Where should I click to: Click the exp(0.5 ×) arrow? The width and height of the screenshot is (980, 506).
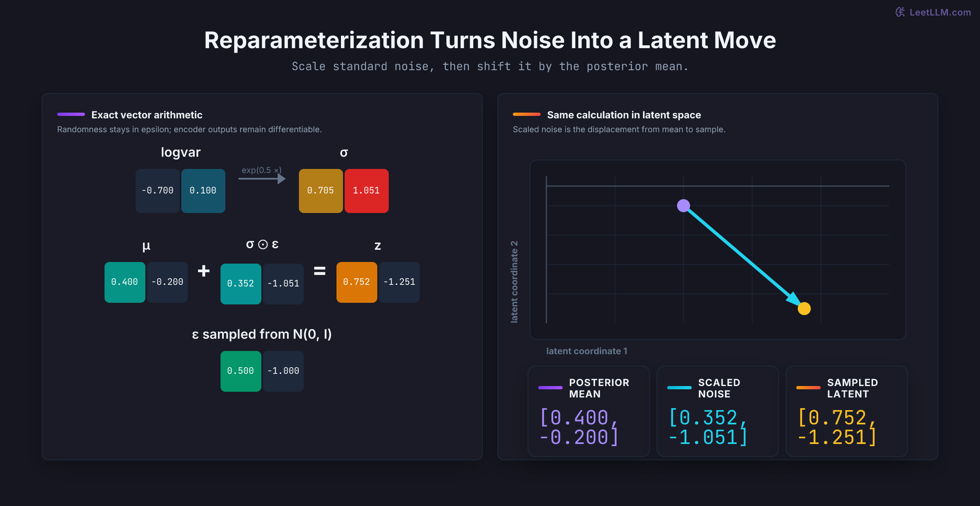(x=262, y=178)
